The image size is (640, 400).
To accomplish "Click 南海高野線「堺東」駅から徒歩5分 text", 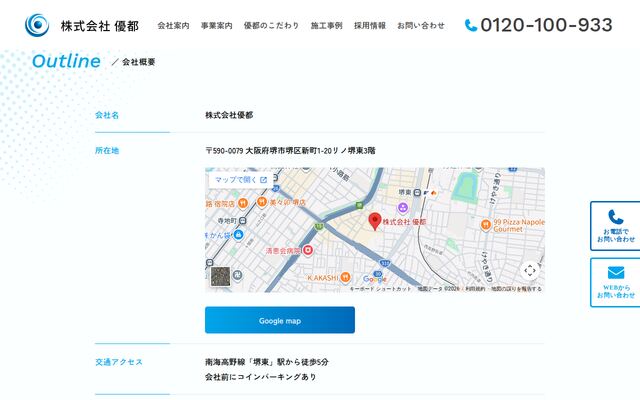I will [267, 362].
